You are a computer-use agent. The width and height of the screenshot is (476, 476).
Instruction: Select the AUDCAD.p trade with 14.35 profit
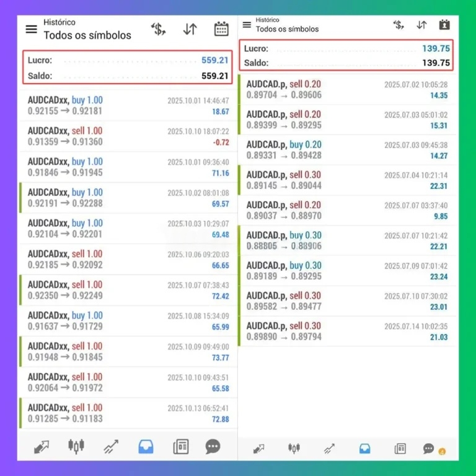click(347, 90)
